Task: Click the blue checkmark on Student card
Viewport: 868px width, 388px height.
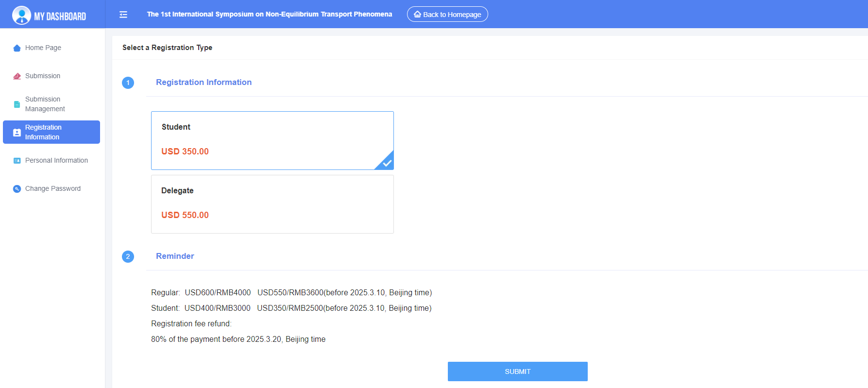Action: [387, 163]
